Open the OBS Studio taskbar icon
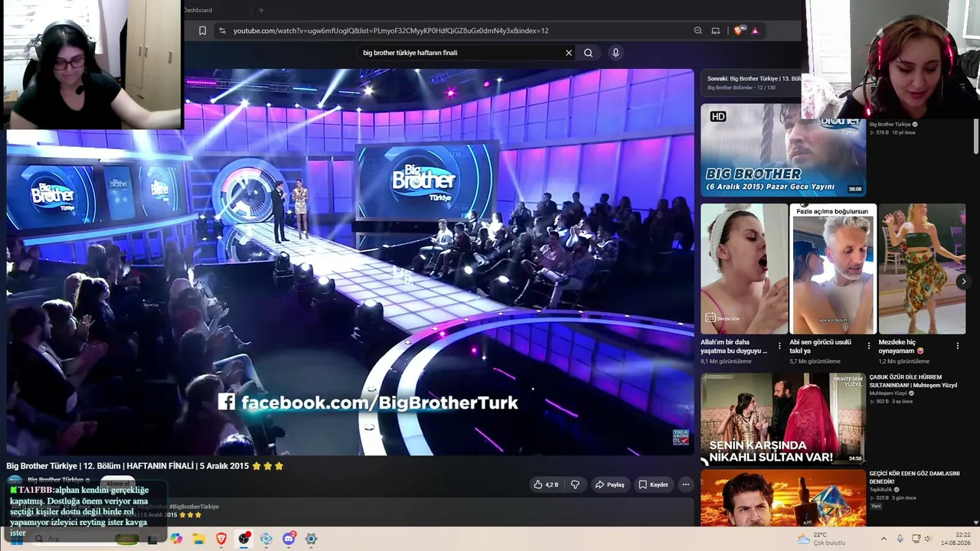 pyautogui.click(x=243, y=539)
